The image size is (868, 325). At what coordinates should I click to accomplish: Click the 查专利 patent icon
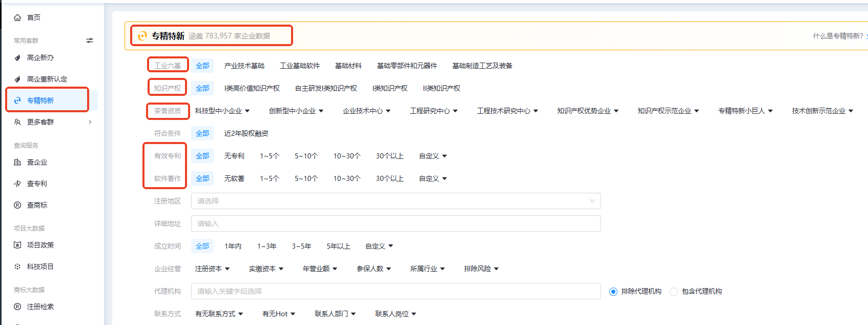tap(17, 184)
